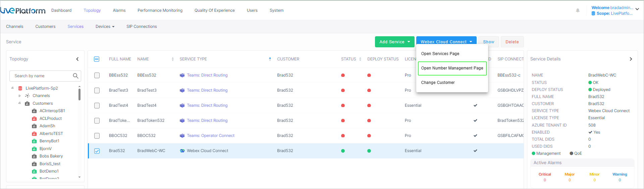
Task: Open the Add Service dropdown
Action: click(394, 42)
